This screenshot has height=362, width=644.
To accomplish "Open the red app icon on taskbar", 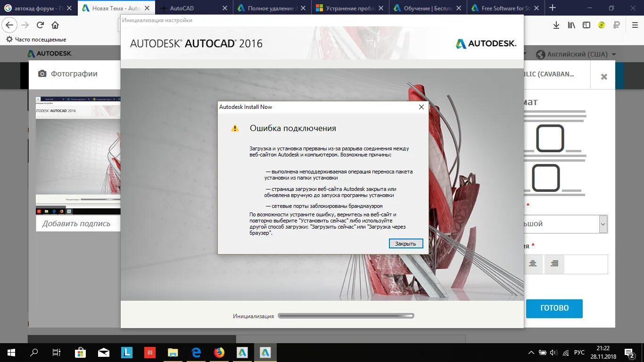I will pyautogui.click(x=150, y=353).
